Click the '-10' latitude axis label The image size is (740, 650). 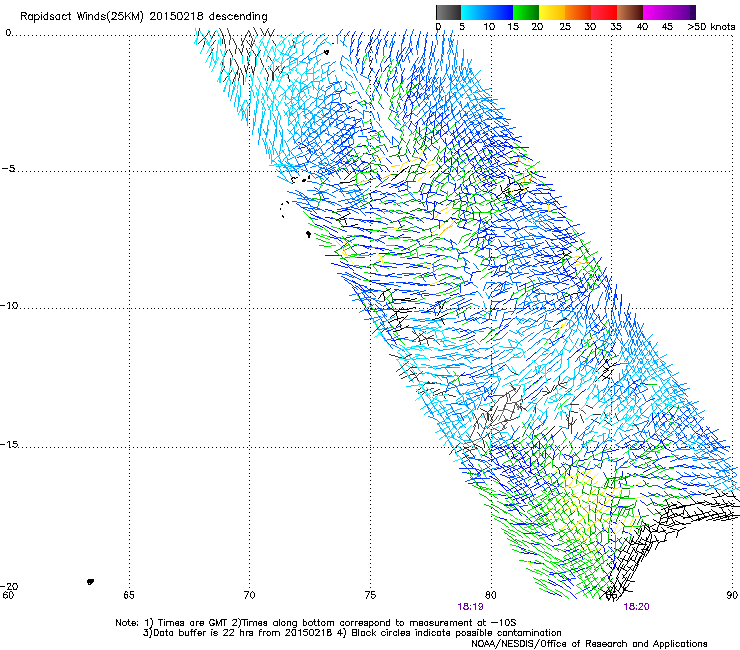pyautogui.click(x=9, y=305)
